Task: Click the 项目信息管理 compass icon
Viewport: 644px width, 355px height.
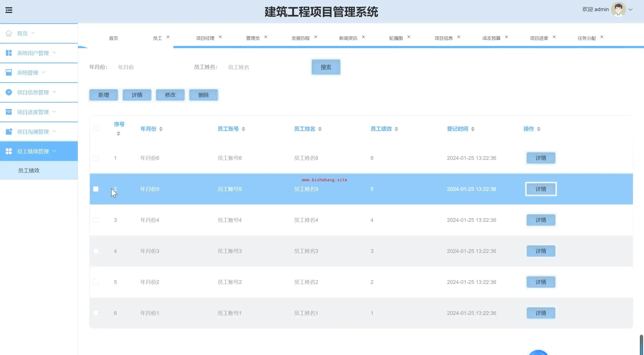Action: 9,92
